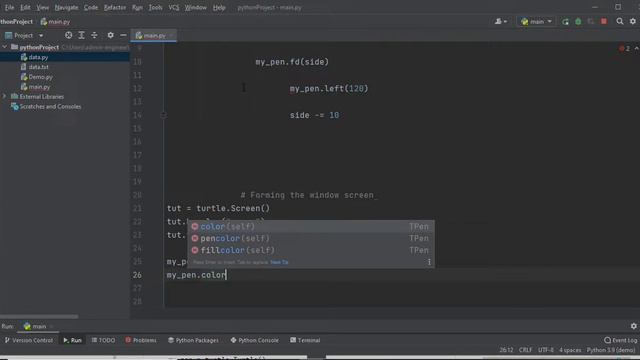This screenshot has height=360, width=640.
Task: Select the main.py editor tab
Action: click(153, 36)
